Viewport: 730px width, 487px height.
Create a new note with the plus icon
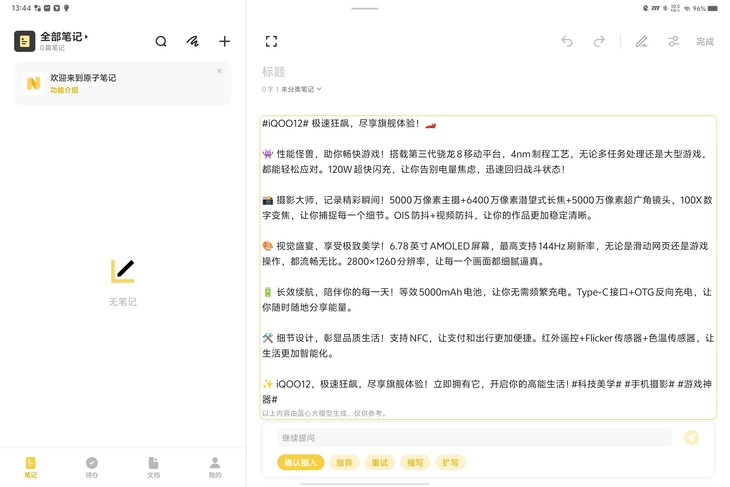(x=224, y=41)
